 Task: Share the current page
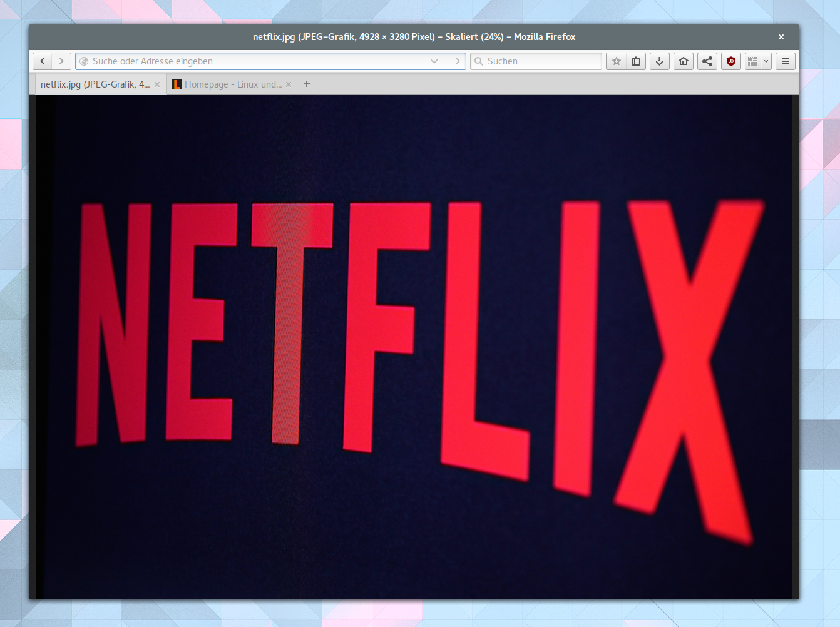tap(707, 61)
